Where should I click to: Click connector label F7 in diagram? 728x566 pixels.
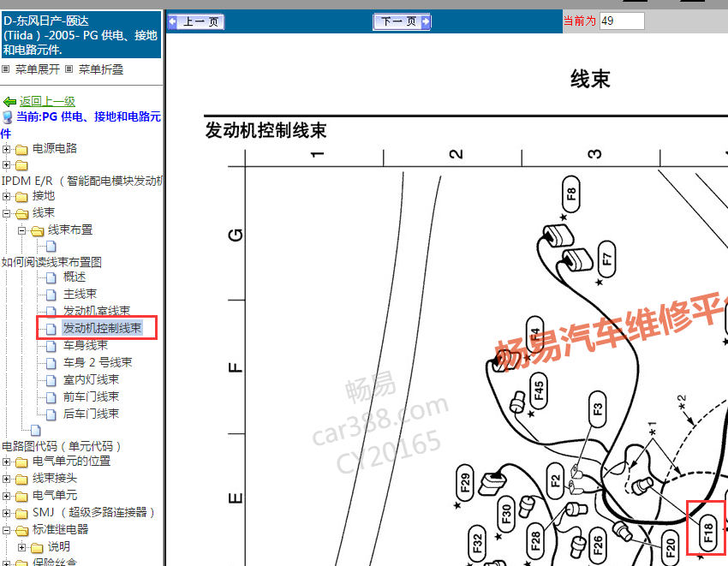point(607,259)
